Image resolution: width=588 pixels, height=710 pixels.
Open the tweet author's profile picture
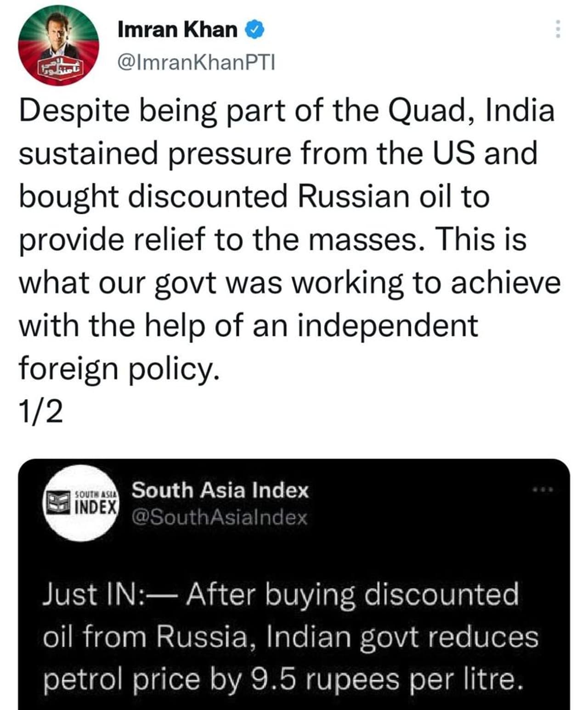point(58,45)
